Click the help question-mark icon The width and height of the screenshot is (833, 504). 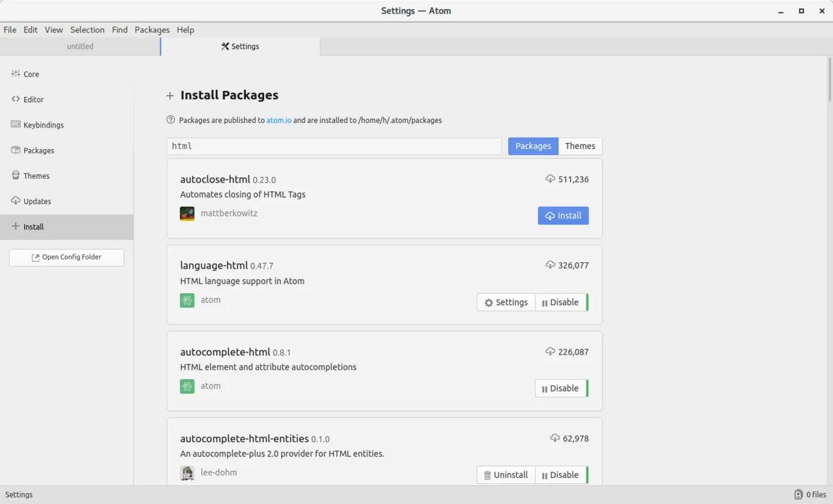[171, 120]
